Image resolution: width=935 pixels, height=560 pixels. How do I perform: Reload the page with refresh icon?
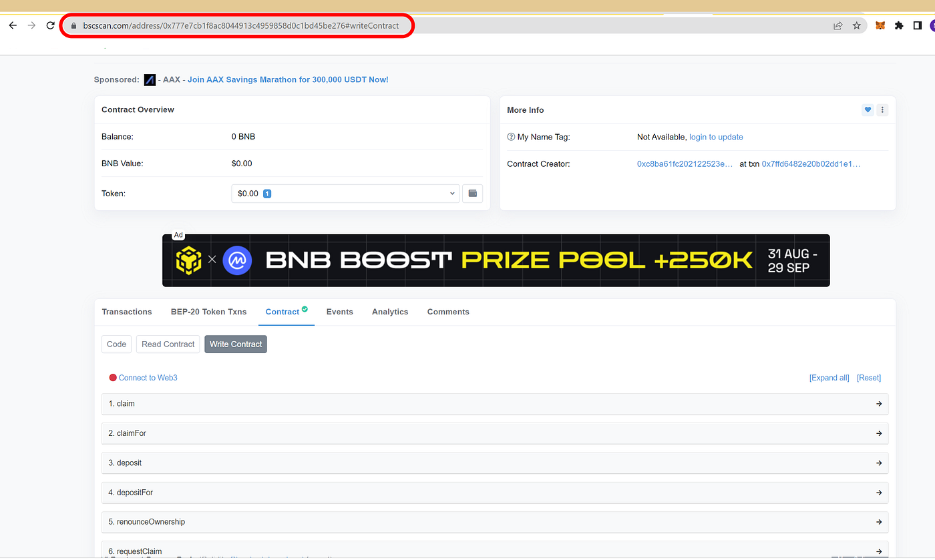coord(50,25)
